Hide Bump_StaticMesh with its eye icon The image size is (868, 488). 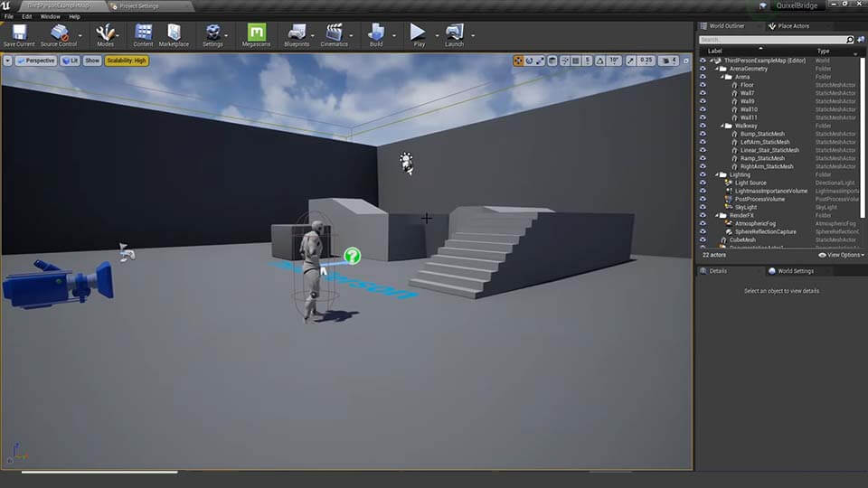tap(703, 134)
